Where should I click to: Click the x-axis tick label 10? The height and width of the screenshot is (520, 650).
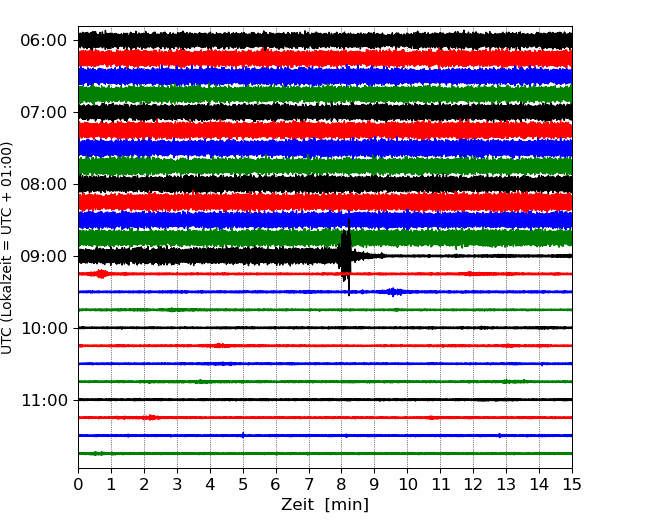[x=407, y=484]
